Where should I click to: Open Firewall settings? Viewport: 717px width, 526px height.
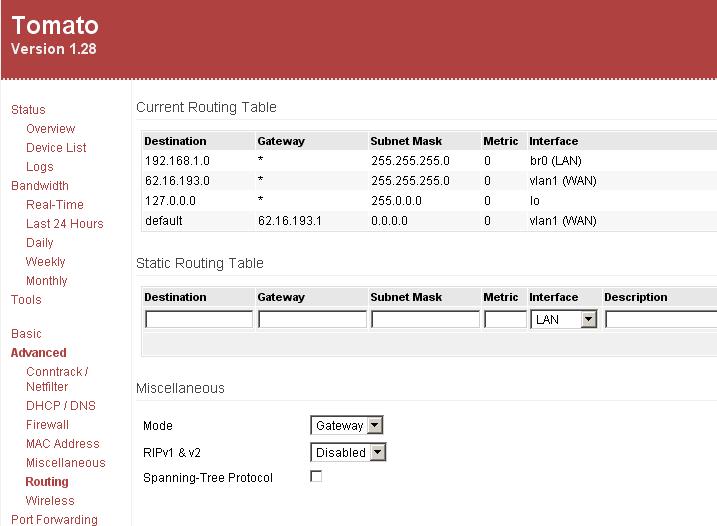(x=47, y=424)
